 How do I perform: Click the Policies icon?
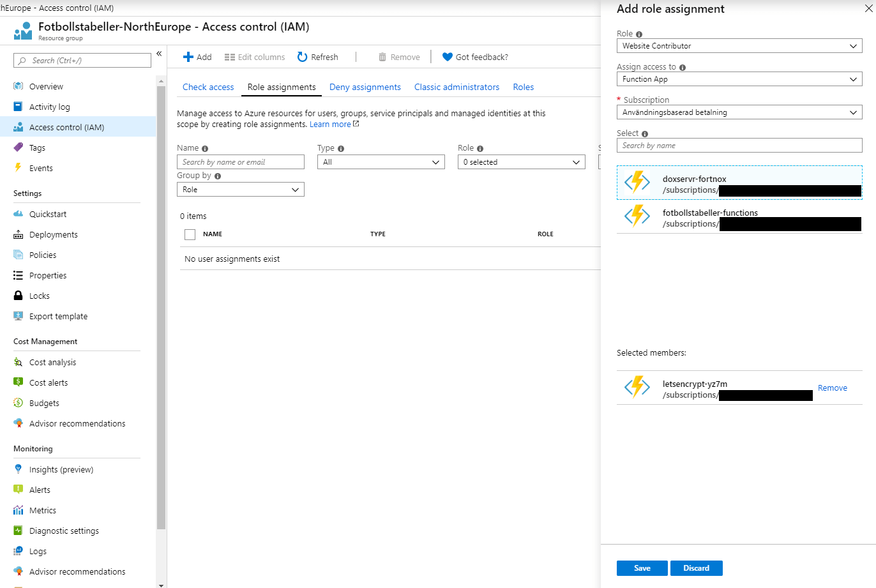pos(19,255)
